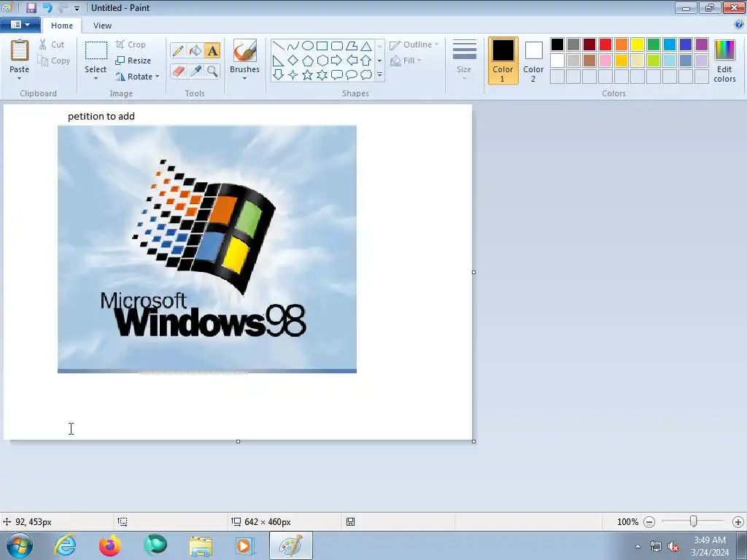Choose the Line shape
The height and width of the screenshot is (560, 747).
pyautogui.click(x=278, y=46)
